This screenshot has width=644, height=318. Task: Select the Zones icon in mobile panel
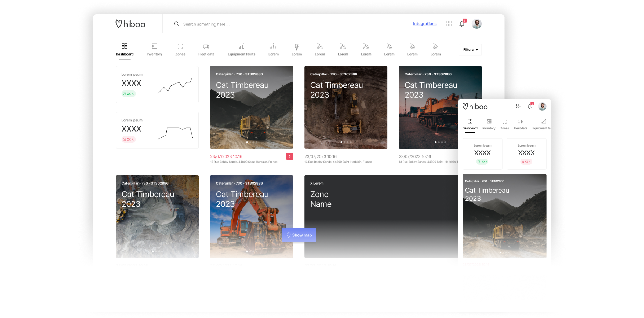[505, 122]
